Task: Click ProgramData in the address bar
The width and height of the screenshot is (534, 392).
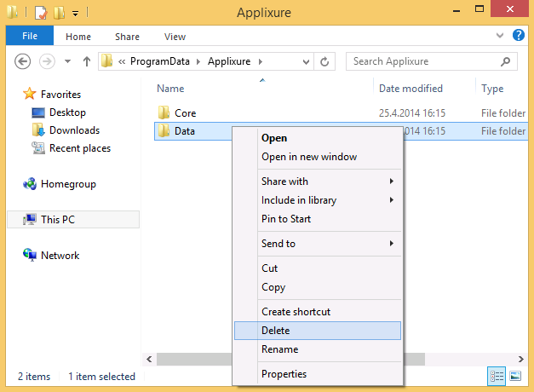Action: pos(160,61)
